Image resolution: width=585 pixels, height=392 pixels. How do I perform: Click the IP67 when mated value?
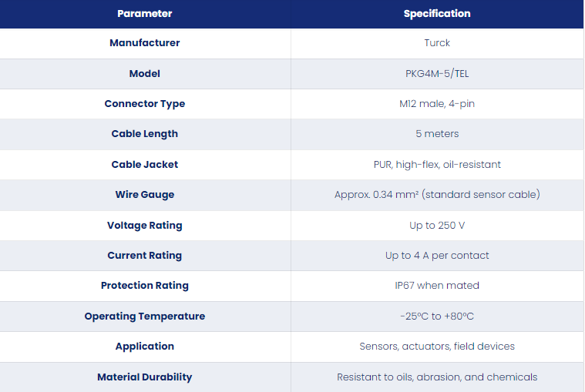(x=437, y=286)
